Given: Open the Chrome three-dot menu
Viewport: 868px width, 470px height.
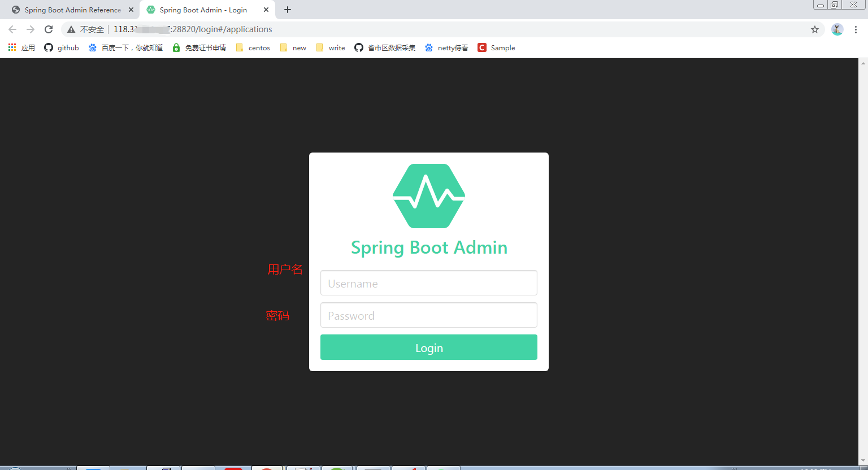Looking at the screenshot, I should 856,29.
